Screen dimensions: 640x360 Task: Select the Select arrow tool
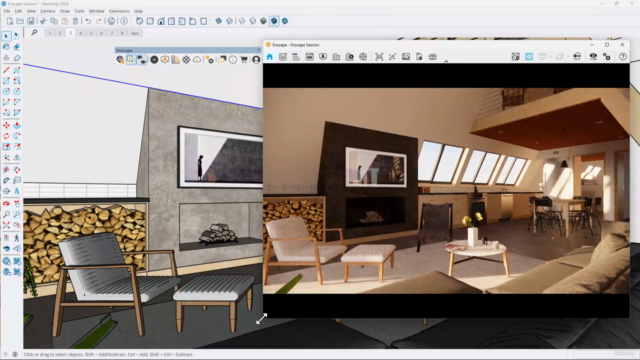pos(6,36)
